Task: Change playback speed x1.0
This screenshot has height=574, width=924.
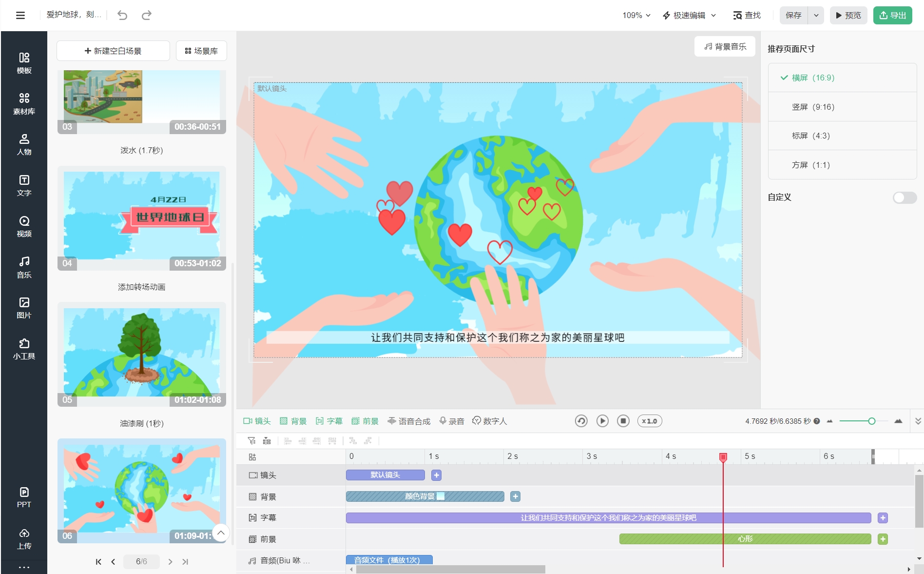Action: click(x=650, y=421)
